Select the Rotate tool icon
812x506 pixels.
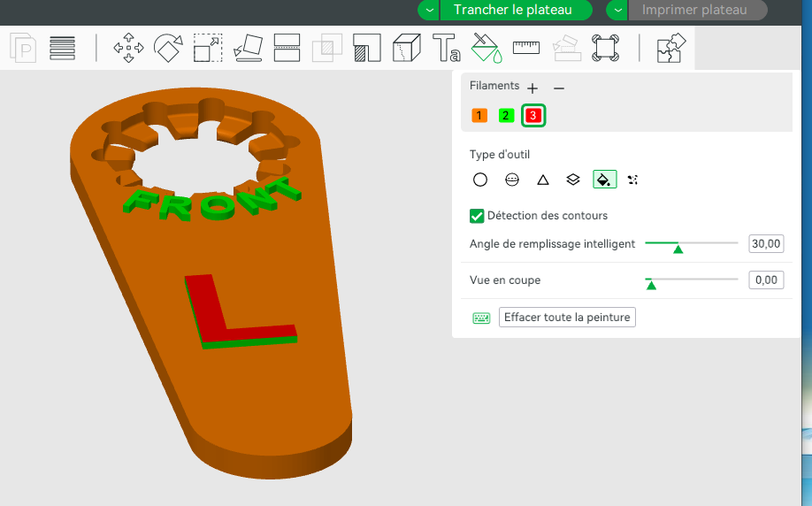pyautogui.click(x=168, y=48)
